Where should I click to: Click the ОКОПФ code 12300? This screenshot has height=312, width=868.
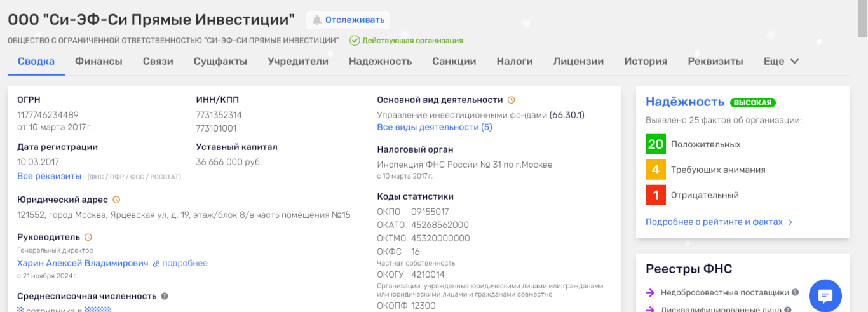tap(423, 306)
